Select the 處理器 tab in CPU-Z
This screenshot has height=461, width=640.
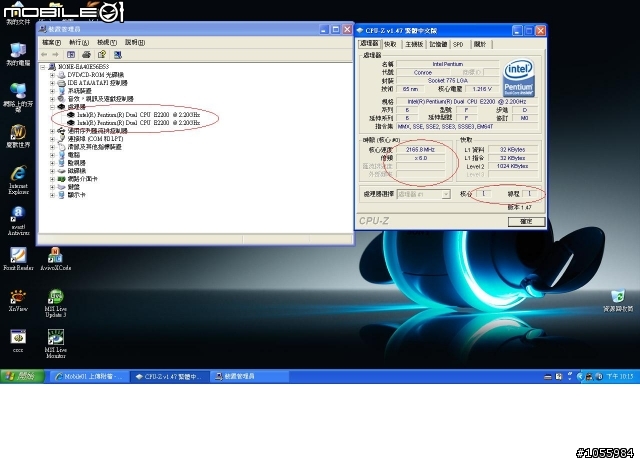tap(369, 44)
